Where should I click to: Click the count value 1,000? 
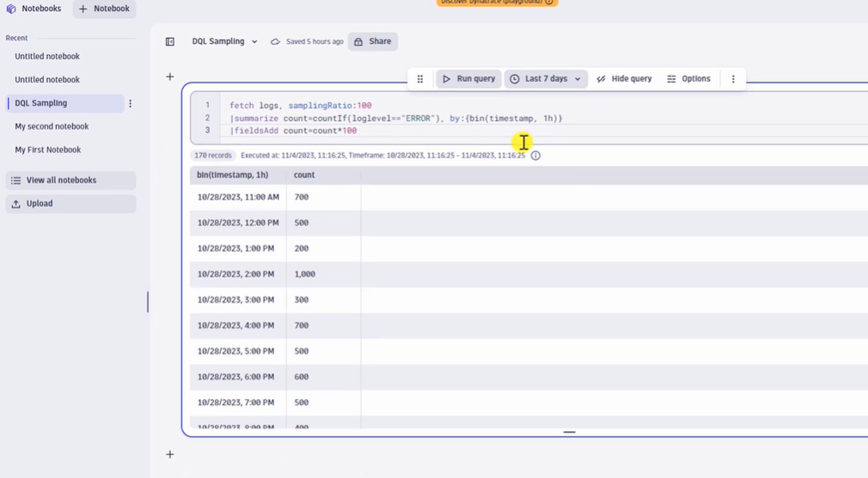click(x=304, y=274)
